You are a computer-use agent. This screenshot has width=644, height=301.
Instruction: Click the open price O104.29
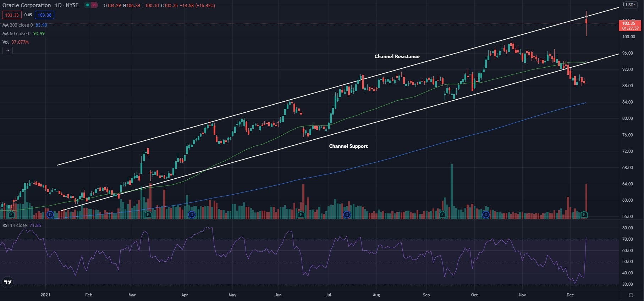[112, 6]
